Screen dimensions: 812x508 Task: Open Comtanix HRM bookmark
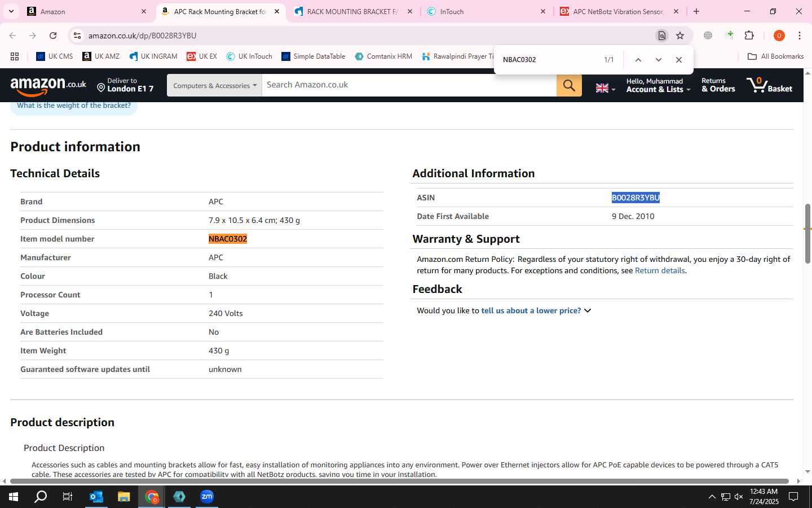pos(383,56)
